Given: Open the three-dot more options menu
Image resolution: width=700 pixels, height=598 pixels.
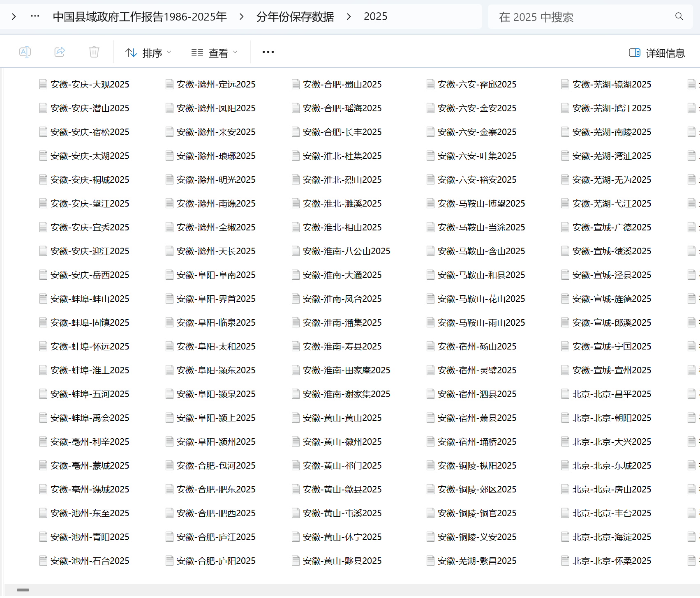Looking at the screenshot, I should pos(268,52).
